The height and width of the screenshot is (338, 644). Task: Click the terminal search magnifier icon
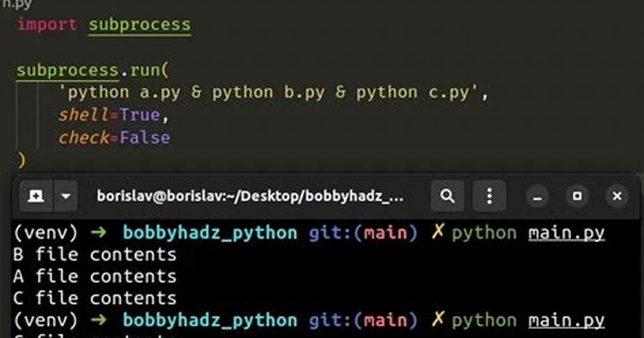coord(447,196)
